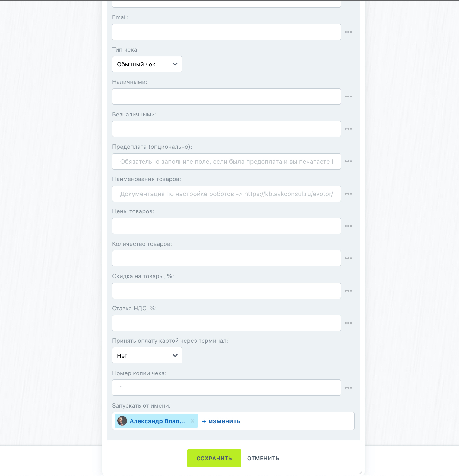Select the Александр Влад... user avatar
Viewport: 459px width, 476px height.
[122, 421]
